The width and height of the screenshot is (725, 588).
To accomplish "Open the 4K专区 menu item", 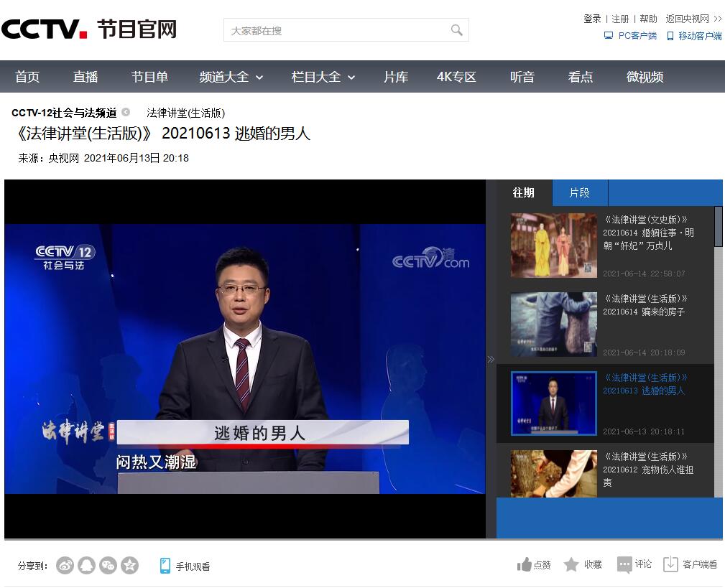I will pos(456,77).
